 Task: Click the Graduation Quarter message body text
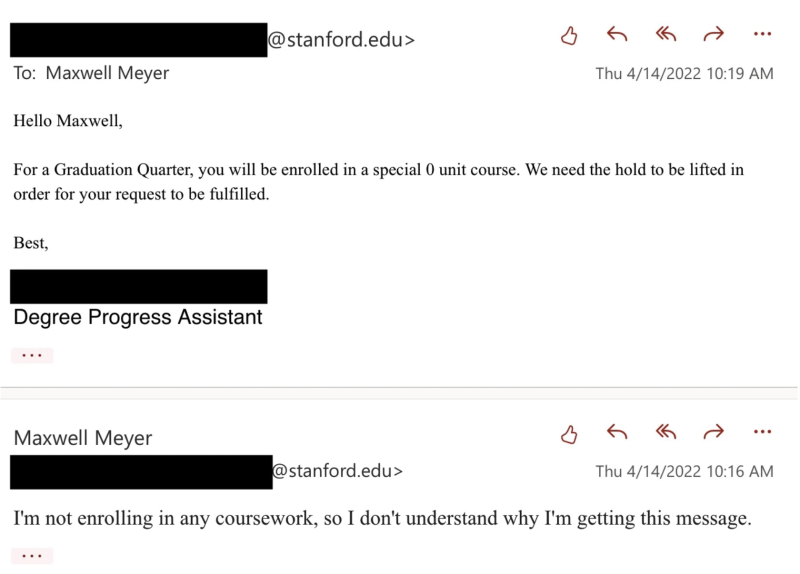pos(379,182)
